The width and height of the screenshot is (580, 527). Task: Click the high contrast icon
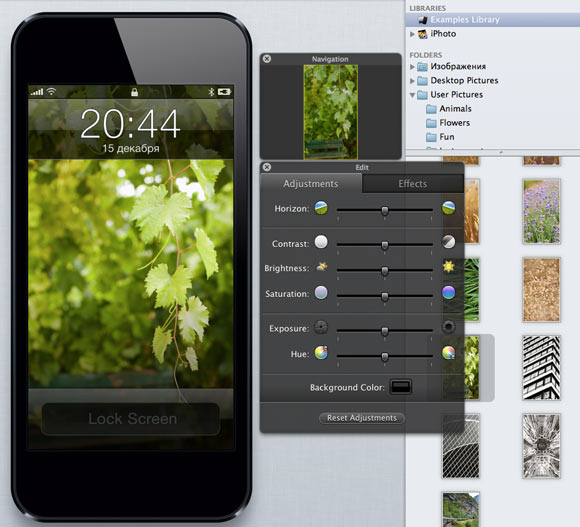[448, 242]
